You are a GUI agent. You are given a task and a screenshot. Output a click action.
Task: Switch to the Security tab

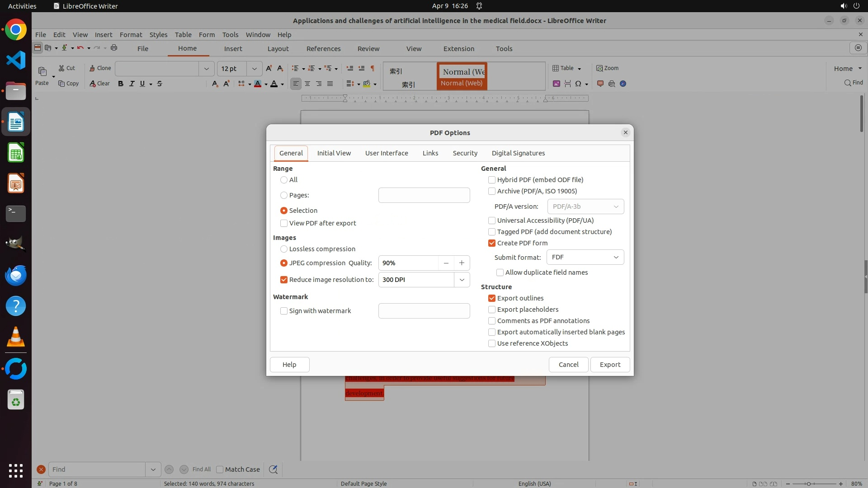click(465, 153)
